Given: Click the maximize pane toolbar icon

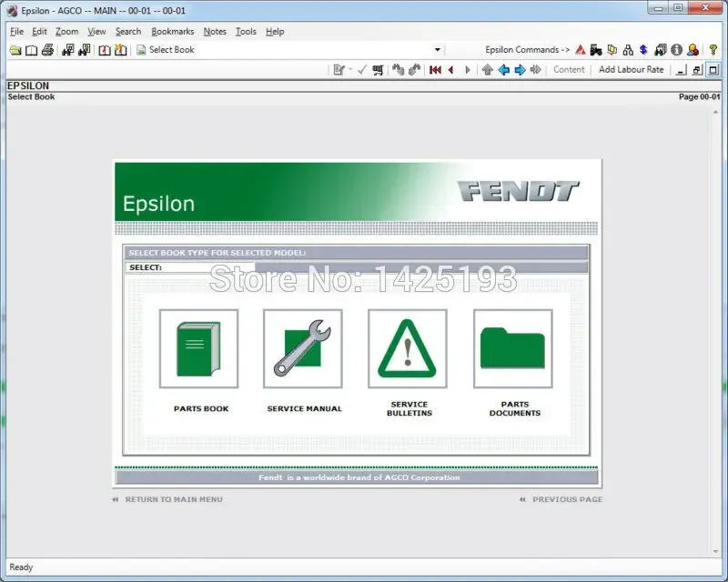Looking at the screenshot, I should pyautogui.click(x=713, y=70).
